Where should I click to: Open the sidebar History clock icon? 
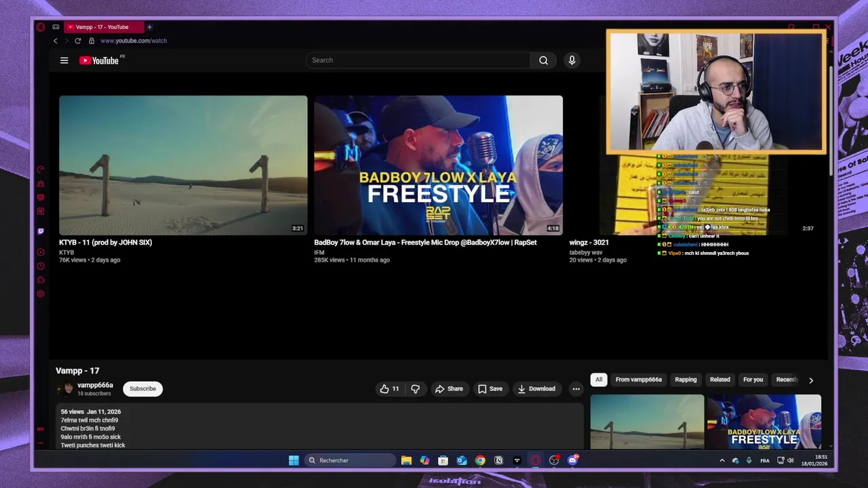(41, 266)
